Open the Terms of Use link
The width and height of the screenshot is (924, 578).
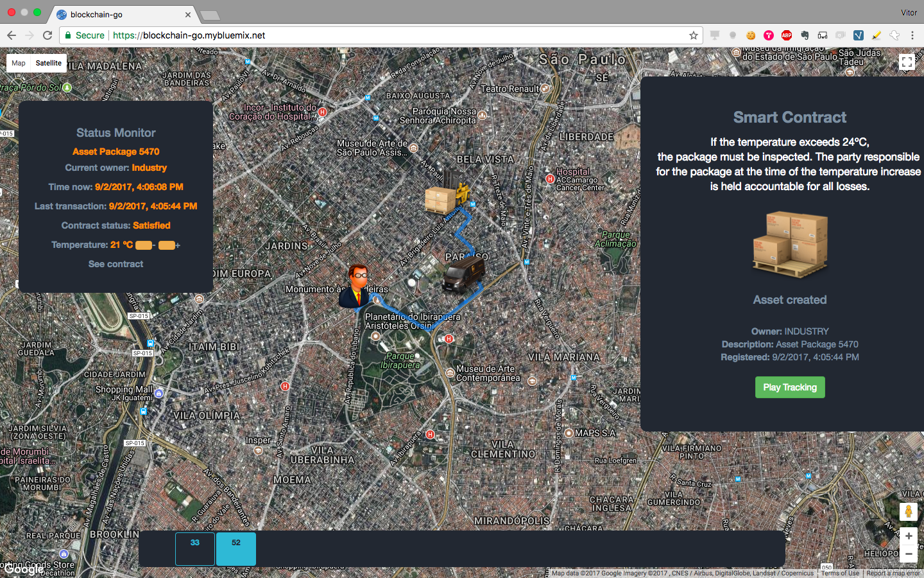pyautogui.click(x=840, y=574)
